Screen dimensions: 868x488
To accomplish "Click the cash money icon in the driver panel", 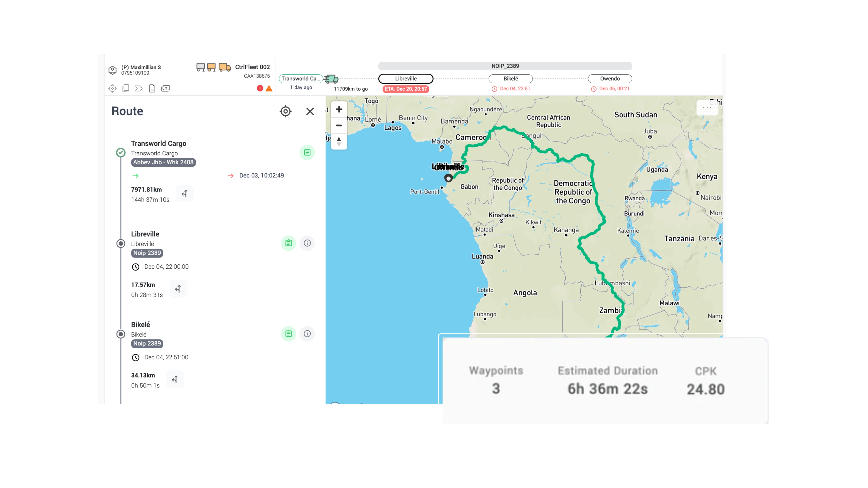I will (x=165, y=88).
